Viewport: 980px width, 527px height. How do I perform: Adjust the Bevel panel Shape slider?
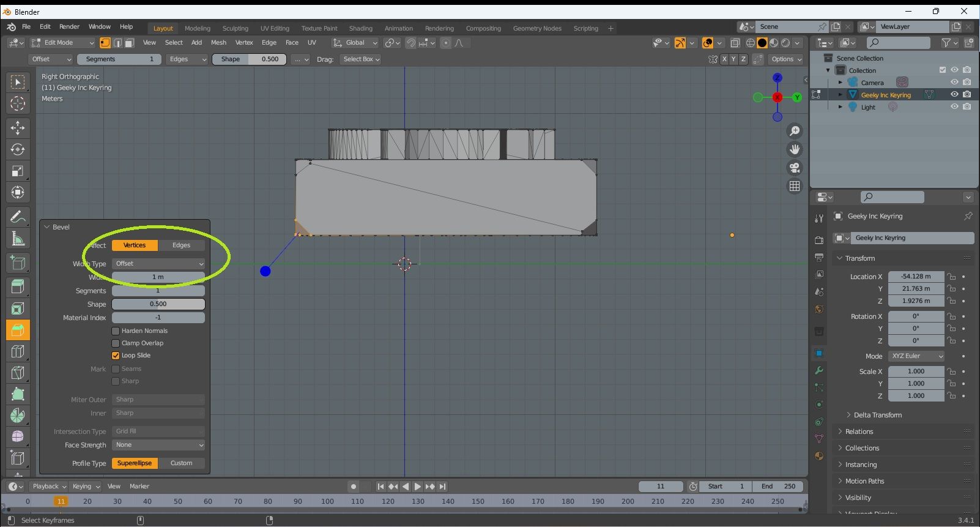coord(158,304)
